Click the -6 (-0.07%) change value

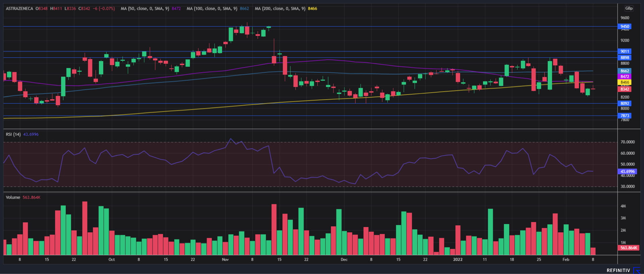coord(104,9)
